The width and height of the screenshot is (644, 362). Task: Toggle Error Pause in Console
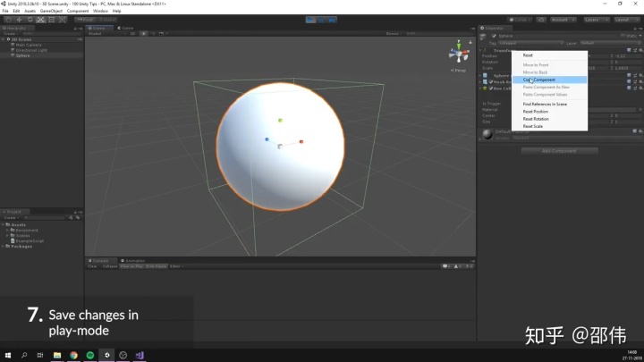click(156, 266)
